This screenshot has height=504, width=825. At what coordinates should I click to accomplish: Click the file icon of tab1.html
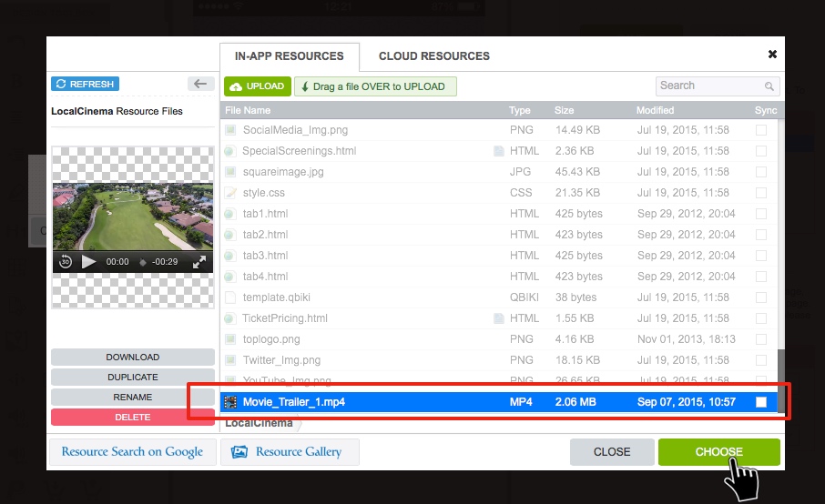tap(229, 214)
